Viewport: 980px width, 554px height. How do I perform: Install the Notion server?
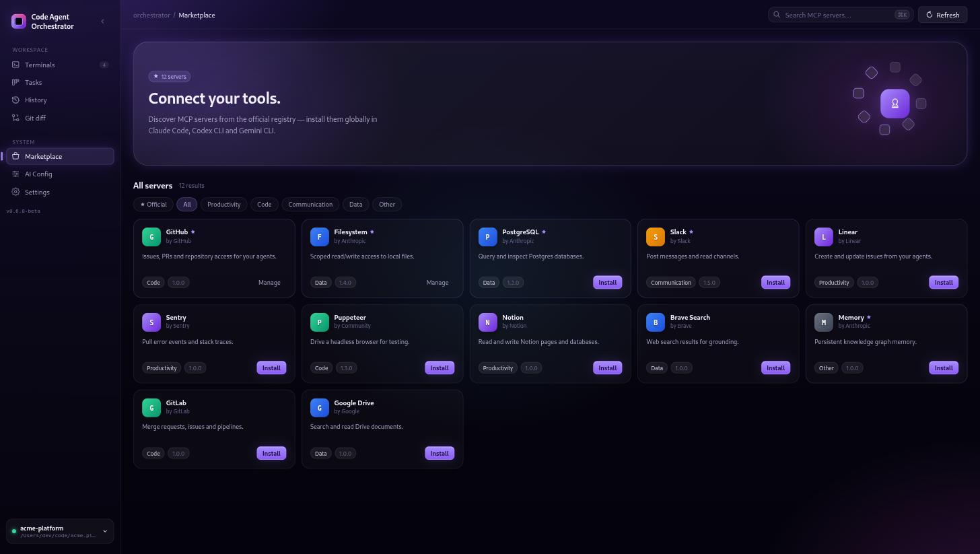pyautogui.click(x=608, y=368)
